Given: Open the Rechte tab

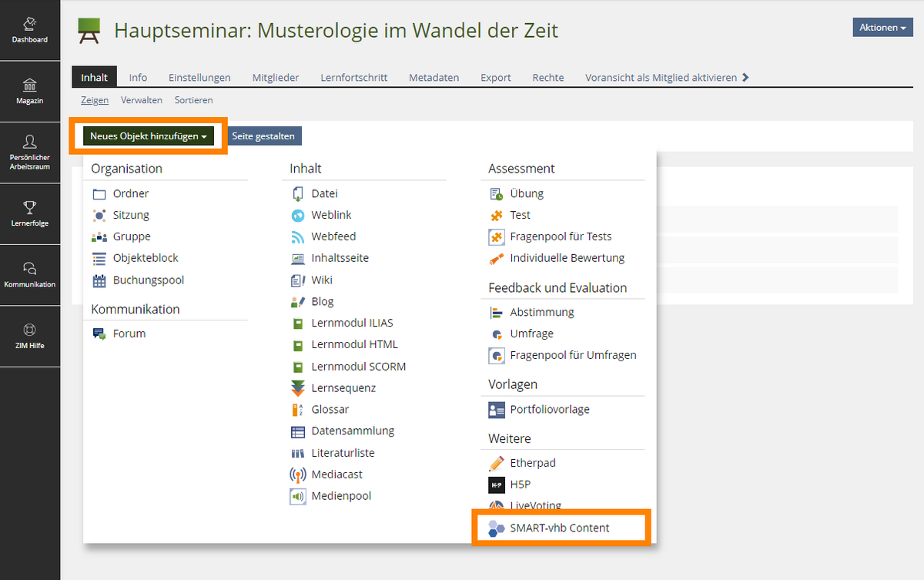Looking at the screenshot, I should tap(548, 78).
